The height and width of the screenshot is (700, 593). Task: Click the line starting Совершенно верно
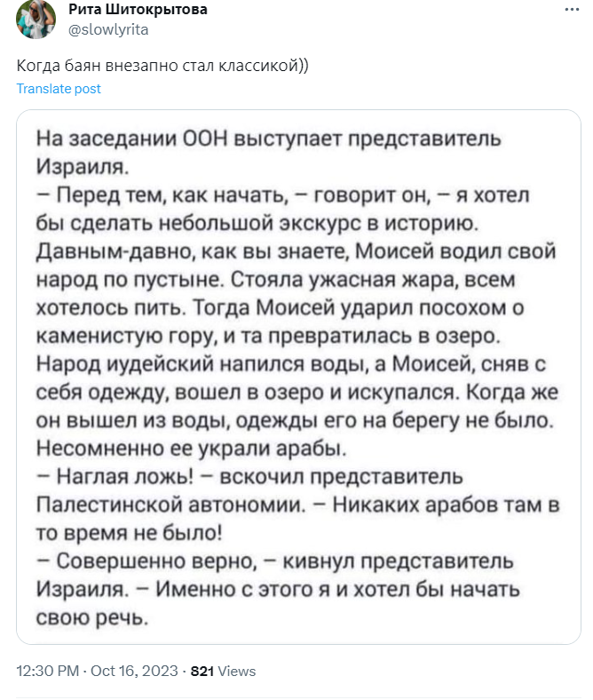(275, 561)
